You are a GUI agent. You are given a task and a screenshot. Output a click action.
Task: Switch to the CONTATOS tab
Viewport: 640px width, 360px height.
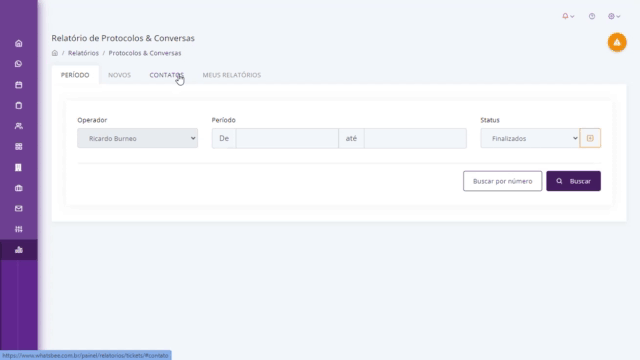(x=167, y=75)
